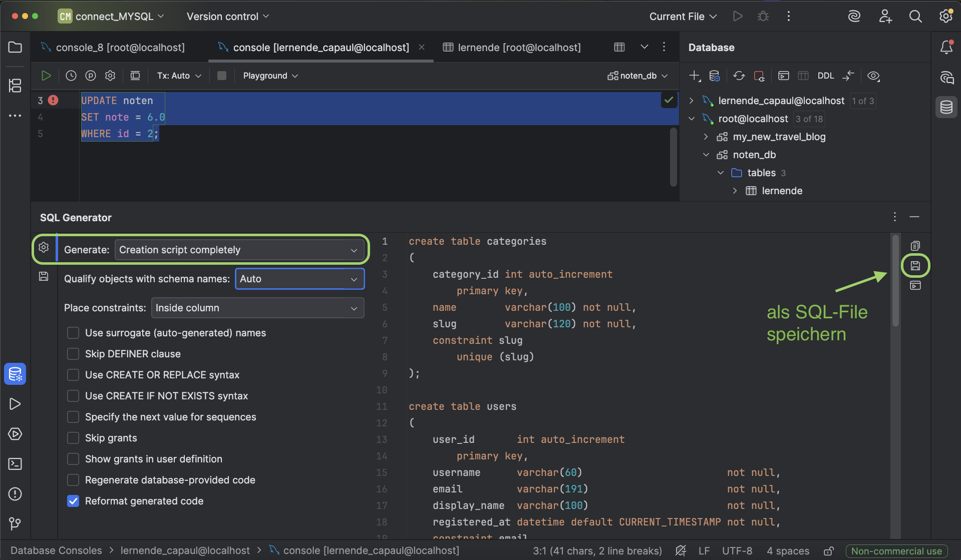The image size is (961, 560).
Task: Open the Terminal tool window
Action: tap(15, 464)
